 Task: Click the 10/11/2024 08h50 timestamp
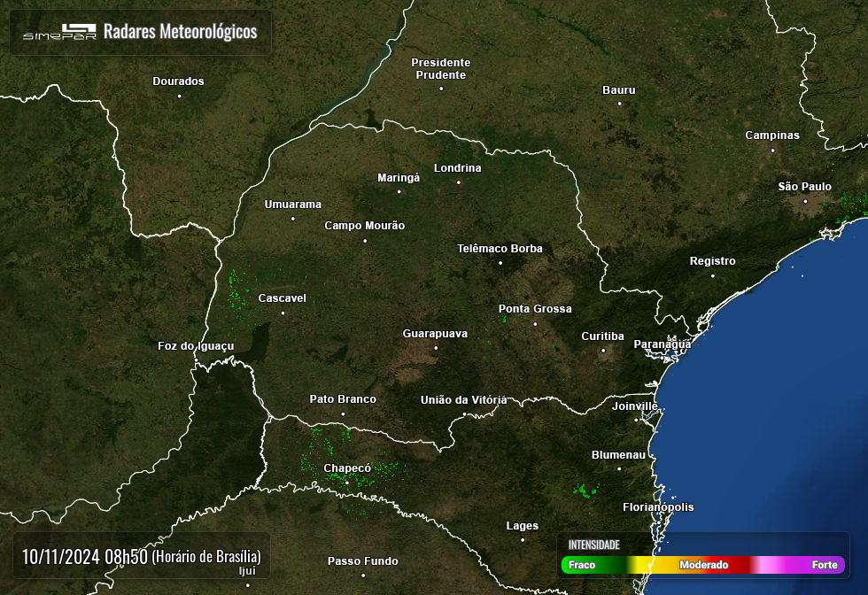coord(85,557)
